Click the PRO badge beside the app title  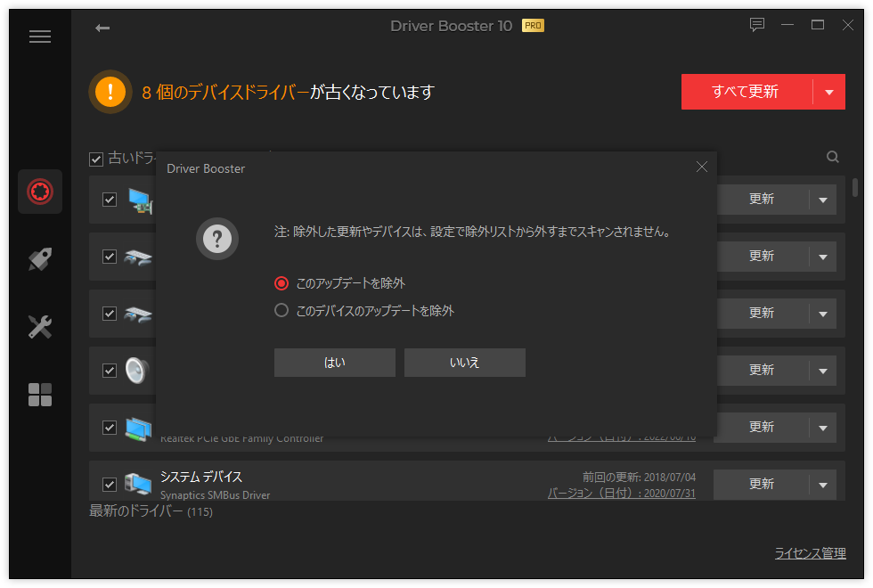(533, 26)
